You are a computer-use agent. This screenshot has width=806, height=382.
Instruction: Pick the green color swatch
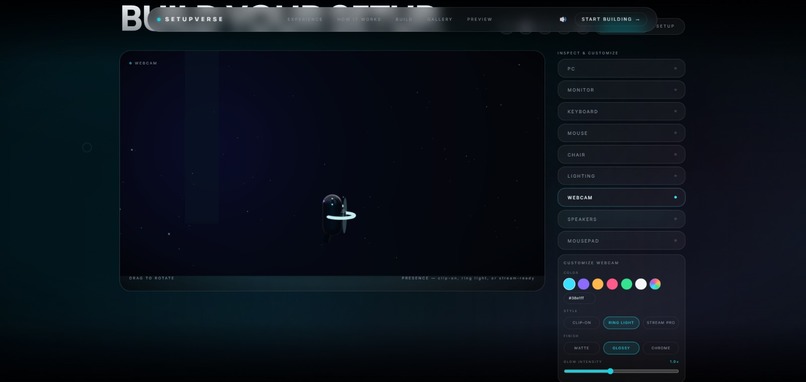[626, 284]
